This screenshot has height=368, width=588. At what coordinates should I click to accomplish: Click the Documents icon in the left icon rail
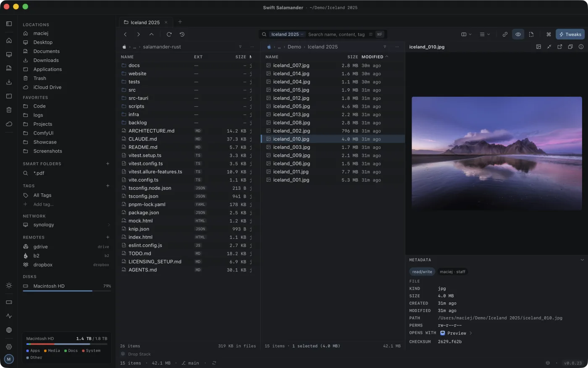(9, 68)
